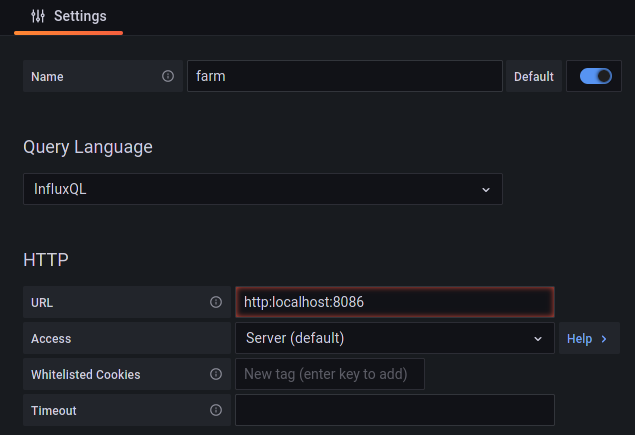Click the Whitelisted Cookies label
The height and width of the screenshot is (435, 635).
[86, 374]
